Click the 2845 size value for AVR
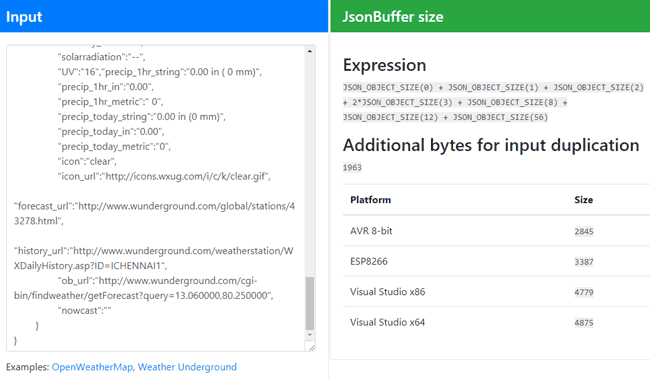Image resolution: width=650 pixels, height=379 pixels. pos(584,231)
